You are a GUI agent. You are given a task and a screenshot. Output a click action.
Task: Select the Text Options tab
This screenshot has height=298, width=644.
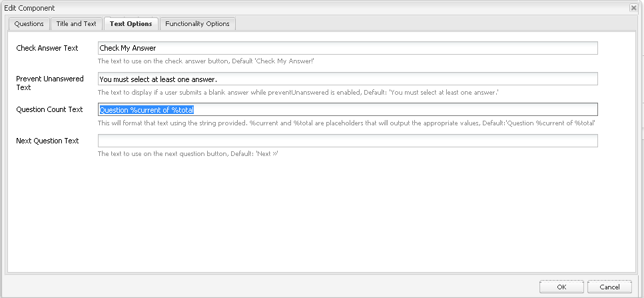[x=131, y=24]
